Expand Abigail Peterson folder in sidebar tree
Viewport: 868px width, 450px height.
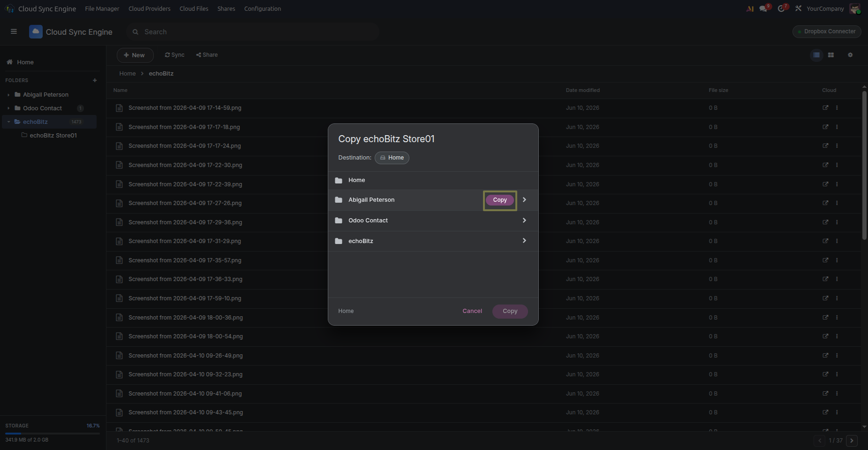[8, 95]
